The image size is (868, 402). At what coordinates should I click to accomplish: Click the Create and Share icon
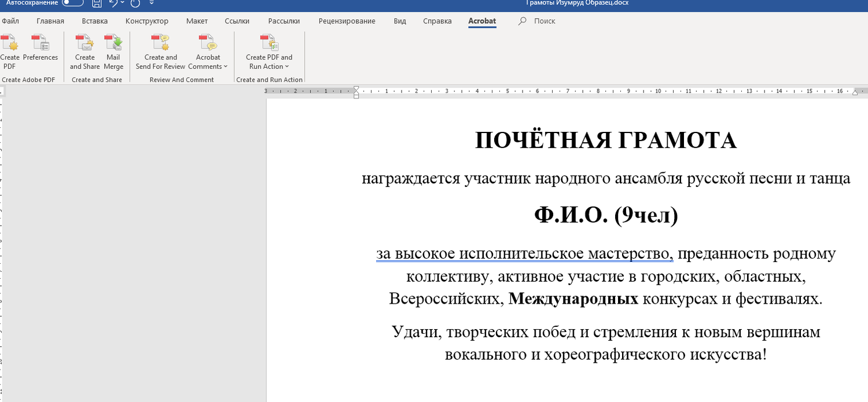pyautogui.click(x=84, y=52)
